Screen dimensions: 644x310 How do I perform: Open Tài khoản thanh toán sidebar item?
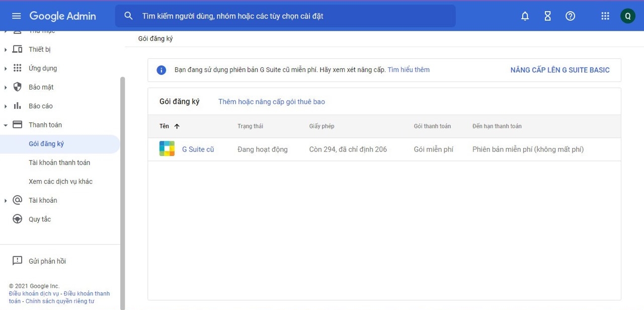tap(59, 163)
